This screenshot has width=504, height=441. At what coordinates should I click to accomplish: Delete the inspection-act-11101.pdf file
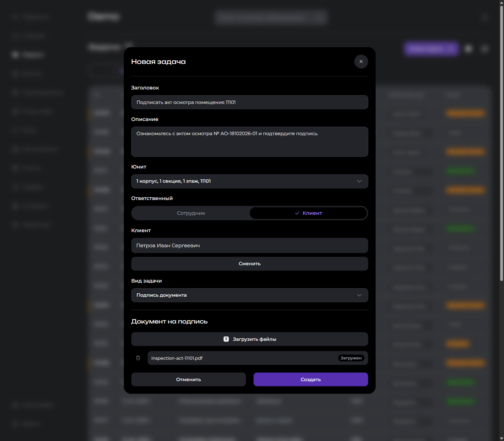coord(138,358)
